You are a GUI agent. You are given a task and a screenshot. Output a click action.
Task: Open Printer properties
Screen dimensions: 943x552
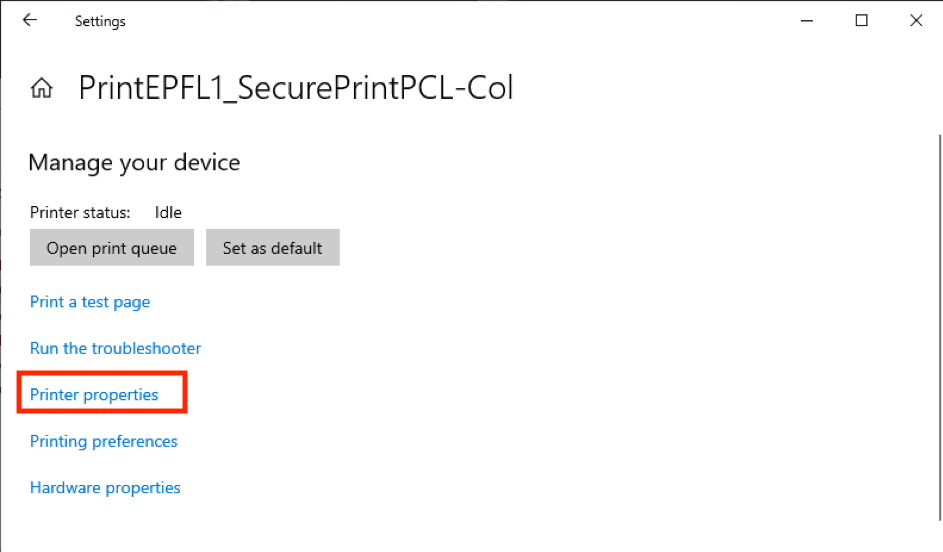click(94, 395)
